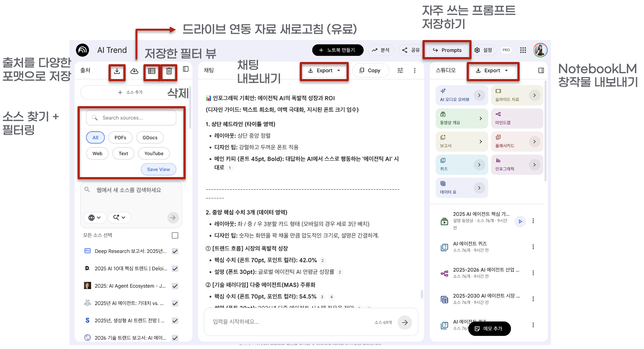This screenshot has width=644, height=349.
Task: Click the Search sources input field
Action: 131,118
